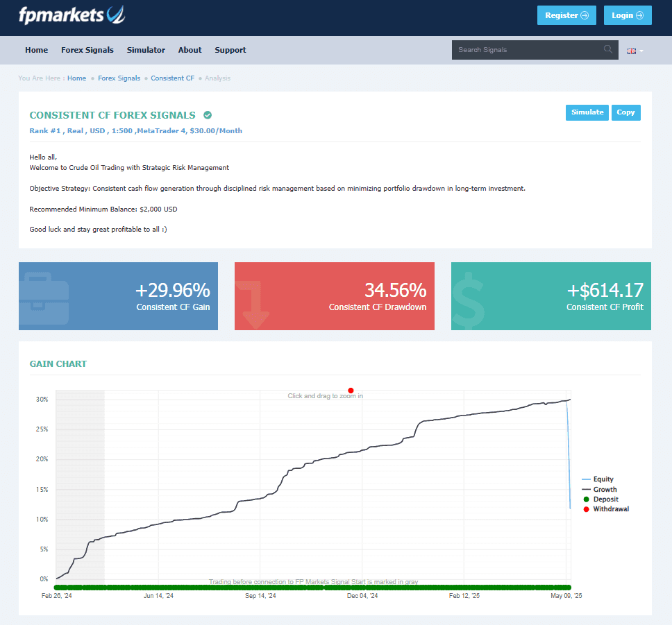Click the search magnifier icon
This screenshot has height=625, width=672.
pyautogui.click(x=607, y=49)
